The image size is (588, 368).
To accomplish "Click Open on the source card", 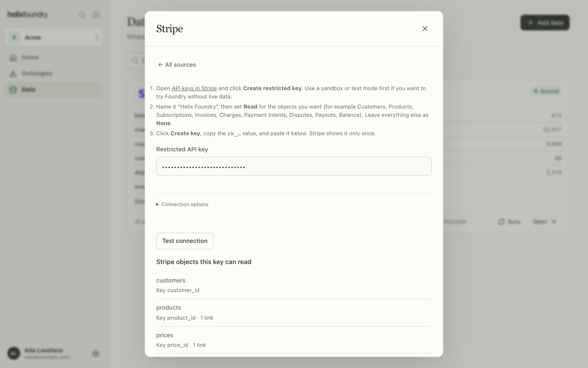I will pyautogui.click(x=545, y=222).
